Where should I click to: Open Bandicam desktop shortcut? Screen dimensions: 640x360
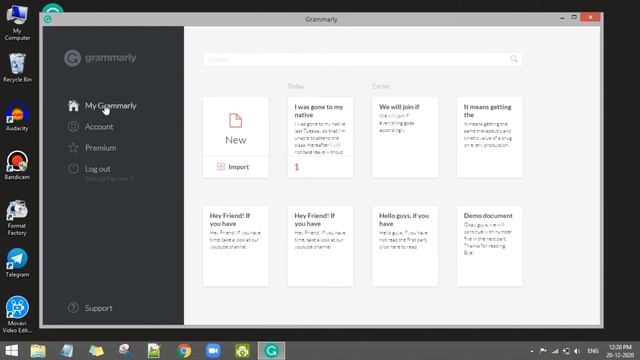(x=17, y=165)
